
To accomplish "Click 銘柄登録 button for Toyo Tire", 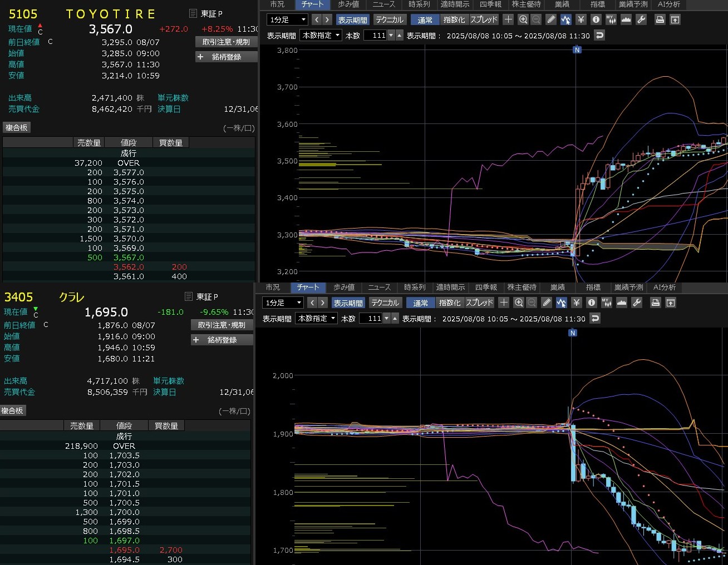I will coord(226,57).
